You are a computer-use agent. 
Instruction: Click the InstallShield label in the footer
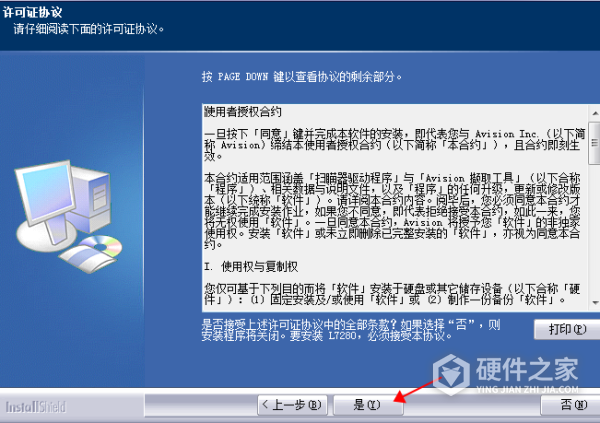36,407
